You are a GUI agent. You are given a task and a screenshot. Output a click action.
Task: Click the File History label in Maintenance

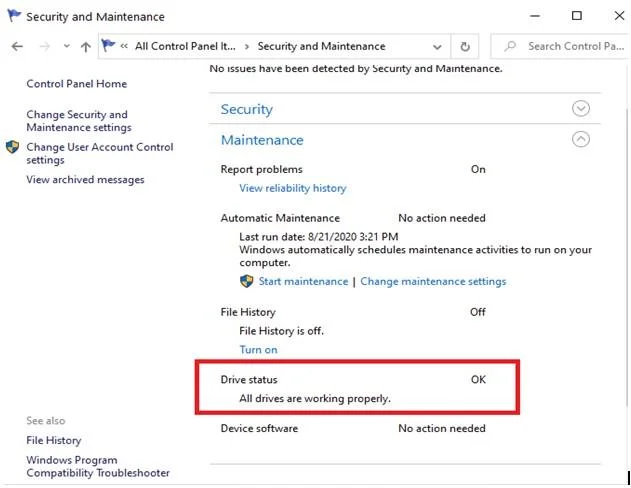point(248,312)
